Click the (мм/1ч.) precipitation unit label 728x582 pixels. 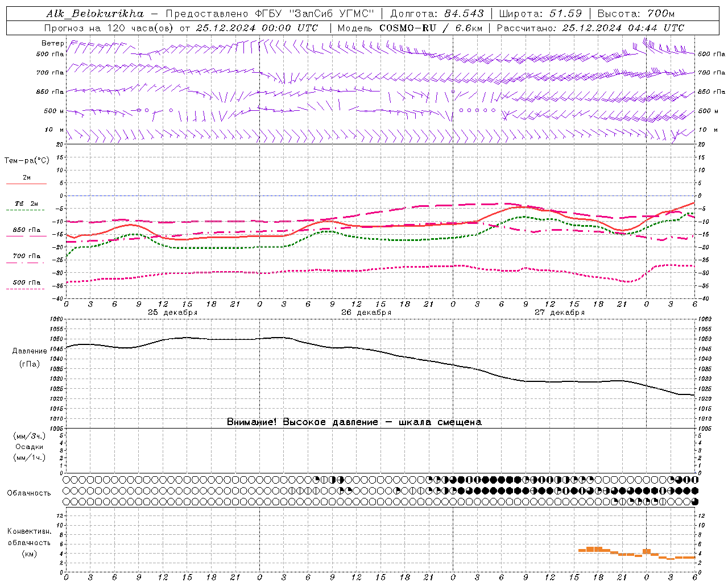pyautogui.click(x=30, y=458)
